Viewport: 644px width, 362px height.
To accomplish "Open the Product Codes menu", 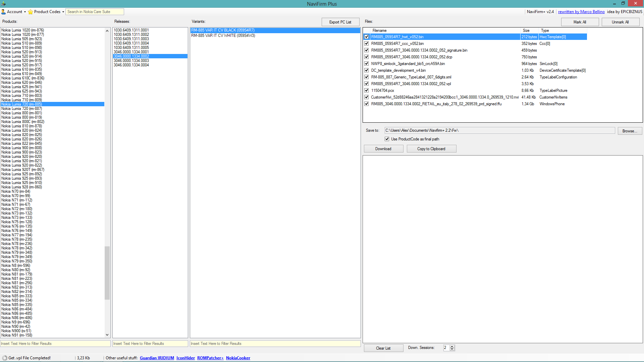I will tap(46, 12).
